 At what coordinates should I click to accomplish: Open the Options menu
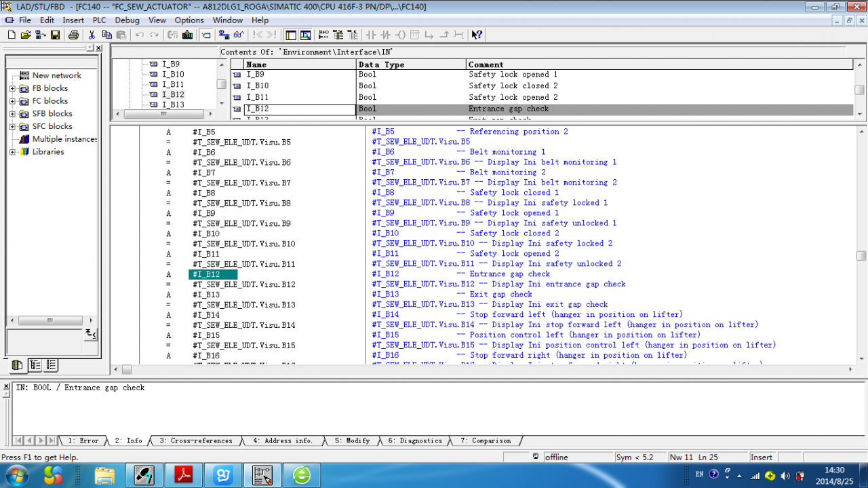point(189,20)
